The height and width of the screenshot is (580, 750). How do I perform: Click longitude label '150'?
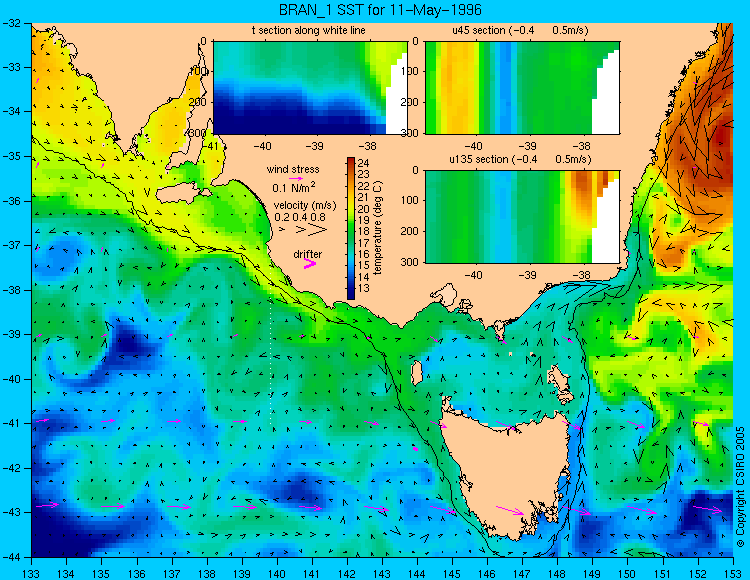pyautogui.click(x=628, y=574)
